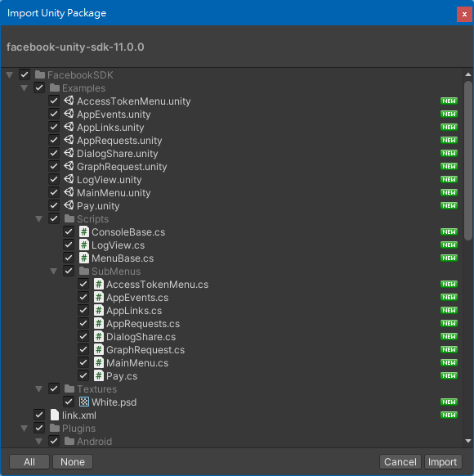This screenshot has height=476, width=474.
Task: Uncheck the LogView.cs checkbox
Action: [69, 245]
